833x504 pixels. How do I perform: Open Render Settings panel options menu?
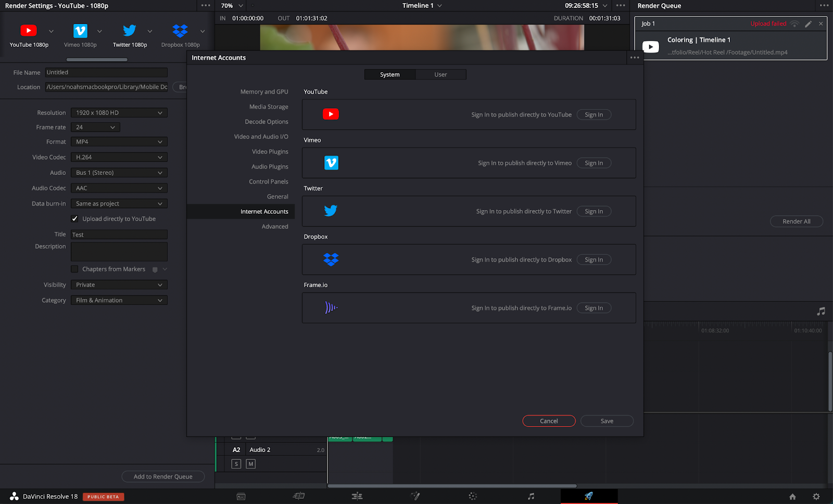coord(206,6)
